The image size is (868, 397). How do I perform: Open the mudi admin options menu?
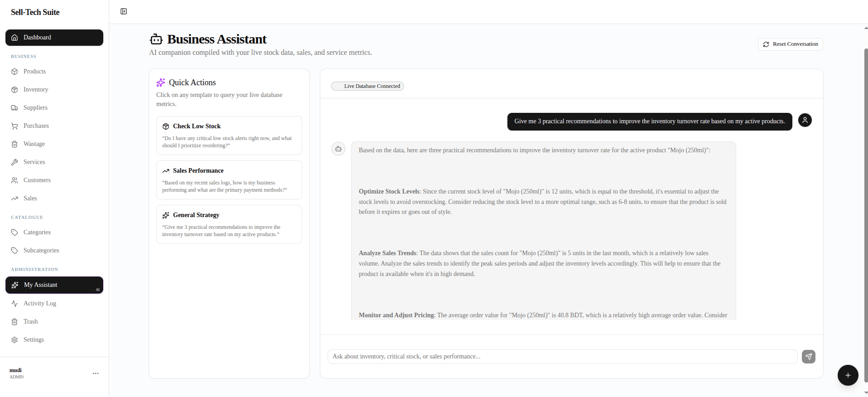click(96, 373)
